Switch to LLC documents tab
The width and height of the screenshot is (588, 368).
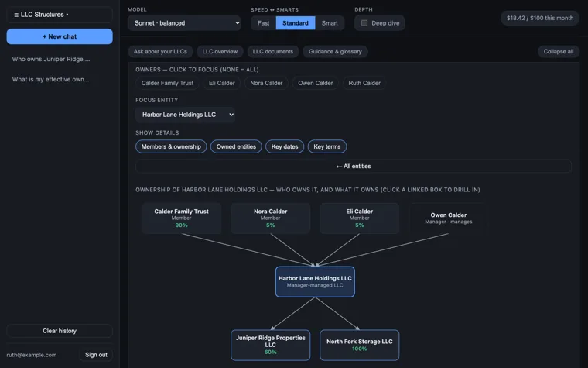(273, 51)
